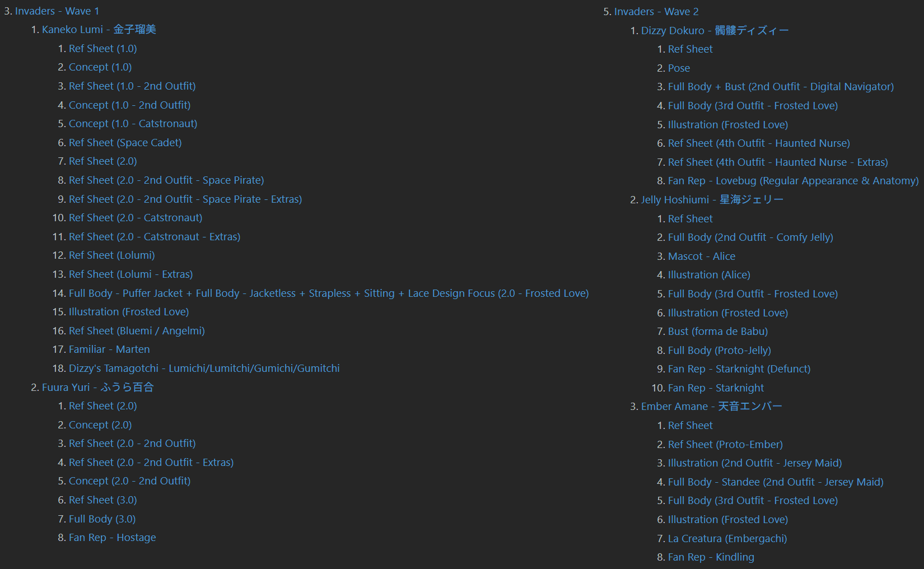This screenshot has height=569, width=924.
Task: Click Concept (1.0 - Catstronaut) link
Action: pyautogui.click(x=133, y=123)
